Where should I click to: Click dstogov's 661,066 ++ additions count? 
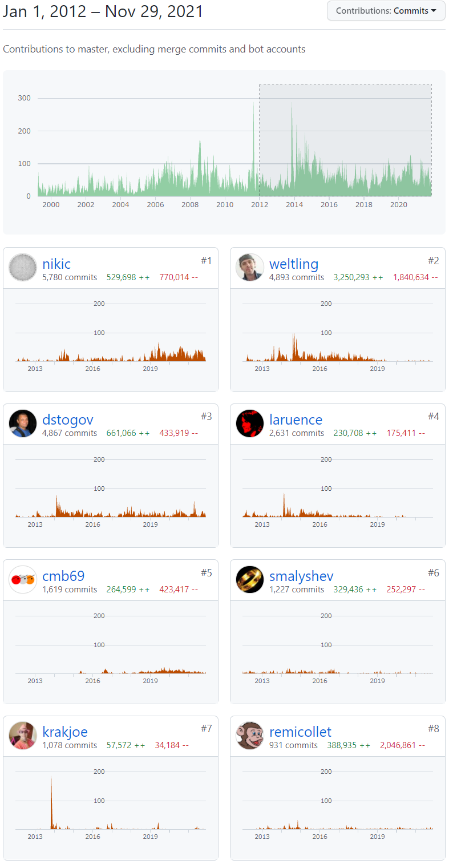[x=128, y=433]
